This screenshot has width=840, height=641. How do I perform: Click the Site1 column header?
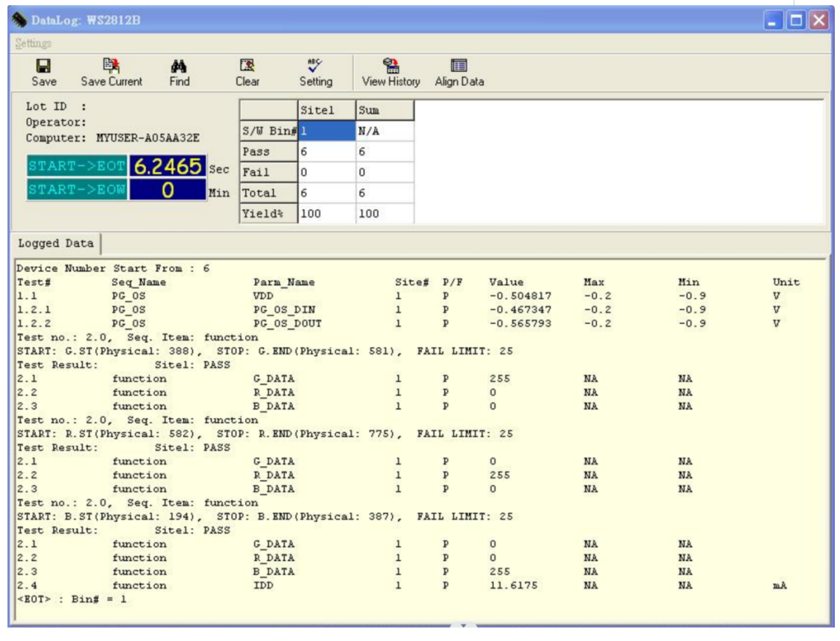click(326, 110)
